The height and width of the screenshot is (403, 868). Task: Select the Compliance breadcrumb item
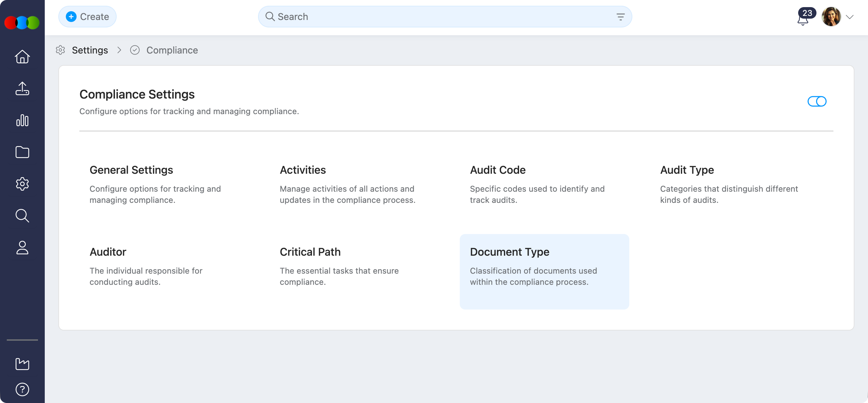[x=172, y=50]
